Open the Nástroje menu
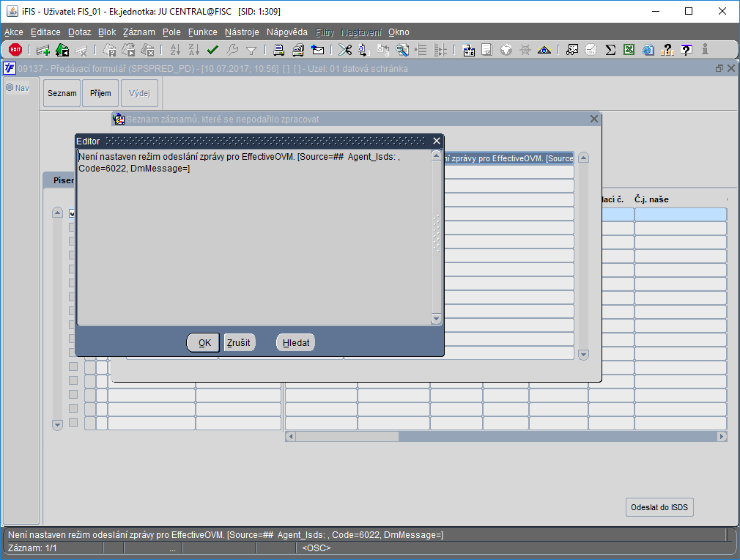The height and width of the screenshot is (560, 740). 242,32
